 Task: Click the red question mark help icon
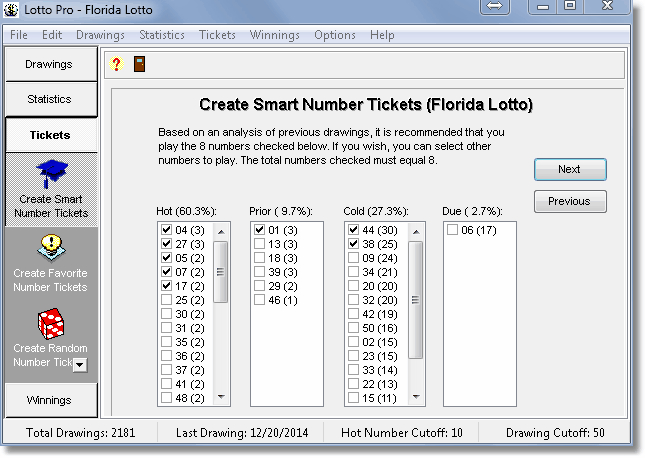[x=116, y=65]
